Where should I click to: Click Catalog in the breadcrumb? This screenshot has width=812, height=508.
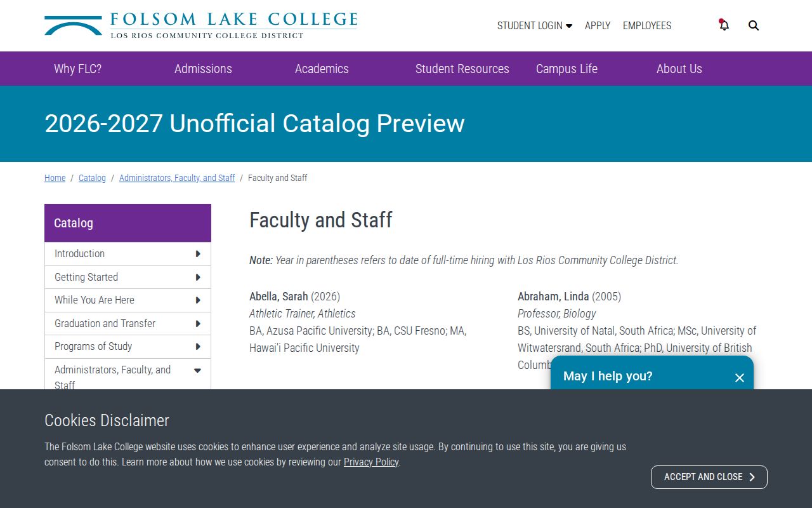tap(92, 178)
